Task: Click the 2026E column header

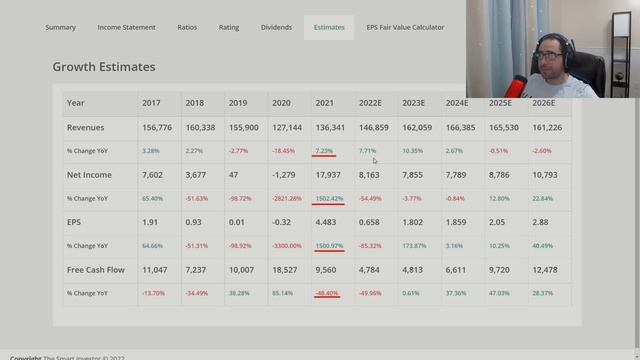Action: point(544,103)
